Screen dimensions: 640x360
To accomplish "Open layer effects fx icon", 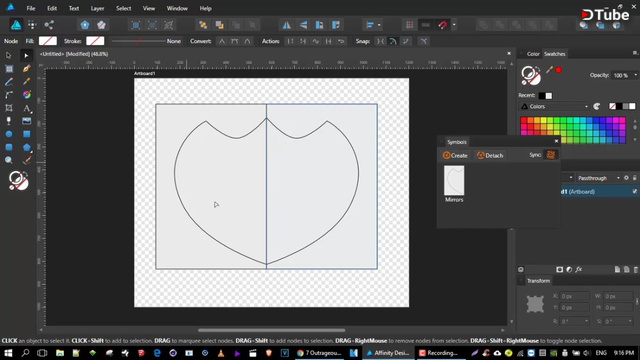I will pyautogui.click(x=579, y=269).
